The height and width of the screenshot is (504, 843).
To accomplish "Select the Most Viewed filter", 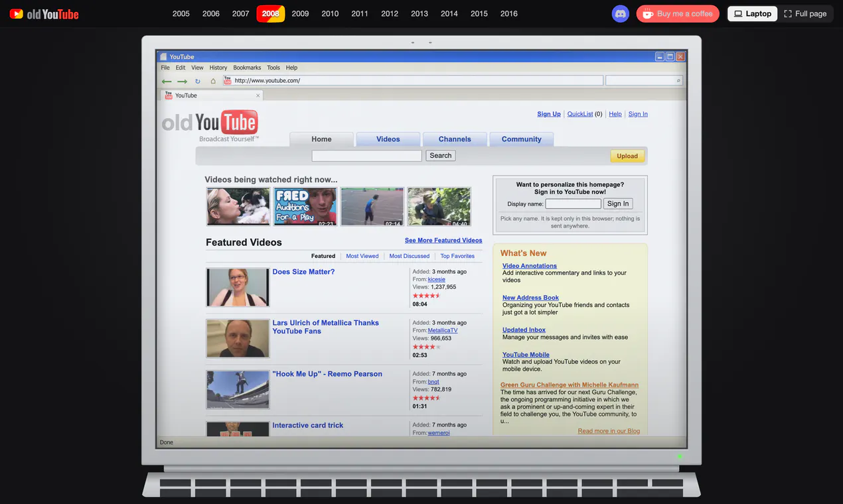I will (362, 256).
